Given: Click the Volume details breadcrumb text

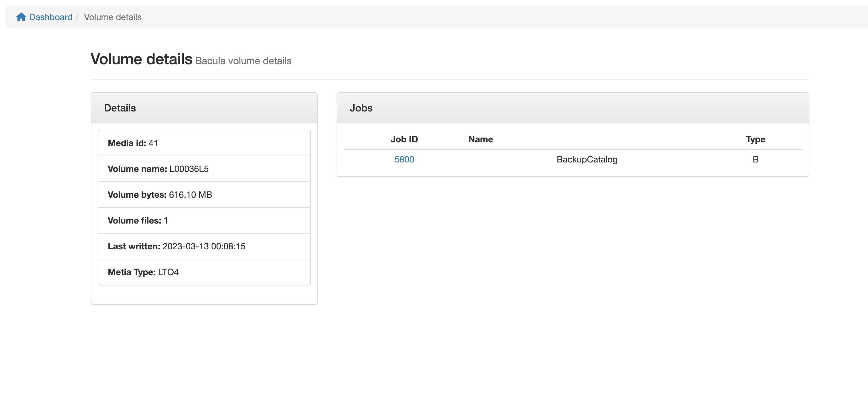Looking at the screenshot, I should pyautogui.click(x=113, y=17).
